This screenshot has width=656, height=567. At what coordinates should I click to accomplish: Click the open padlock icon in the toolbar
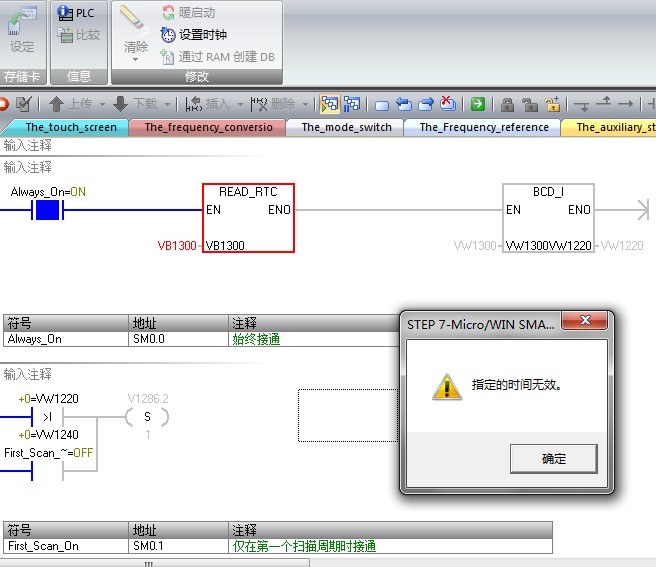528,104
